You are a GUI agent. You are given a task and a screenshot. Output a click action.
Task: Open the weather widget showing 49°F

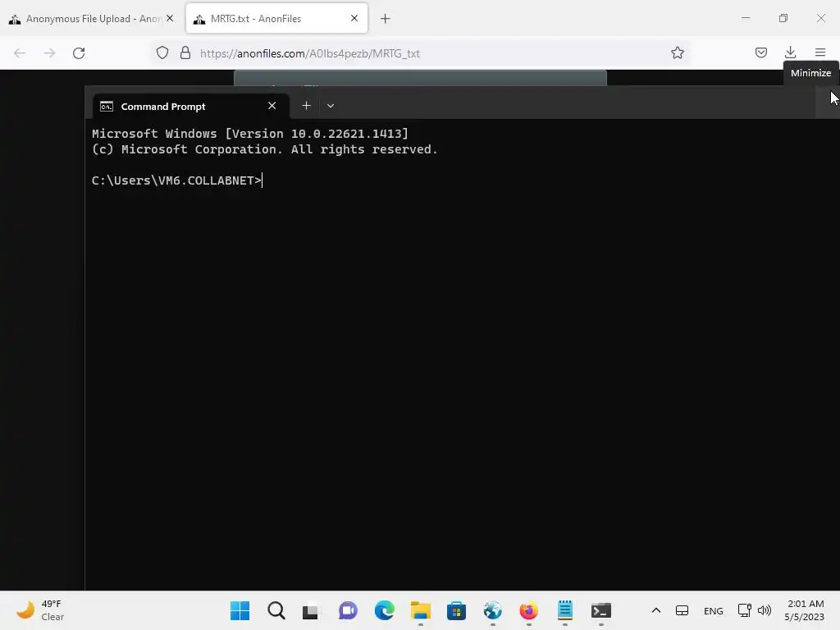click(40, 610)
